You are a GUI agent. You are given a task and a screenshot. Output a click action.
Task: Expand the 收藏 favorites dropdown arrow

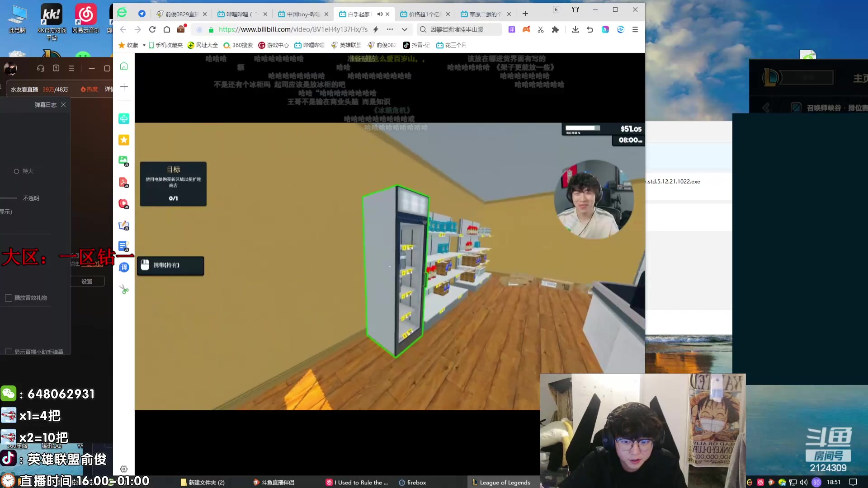click(x=144, y=45)
